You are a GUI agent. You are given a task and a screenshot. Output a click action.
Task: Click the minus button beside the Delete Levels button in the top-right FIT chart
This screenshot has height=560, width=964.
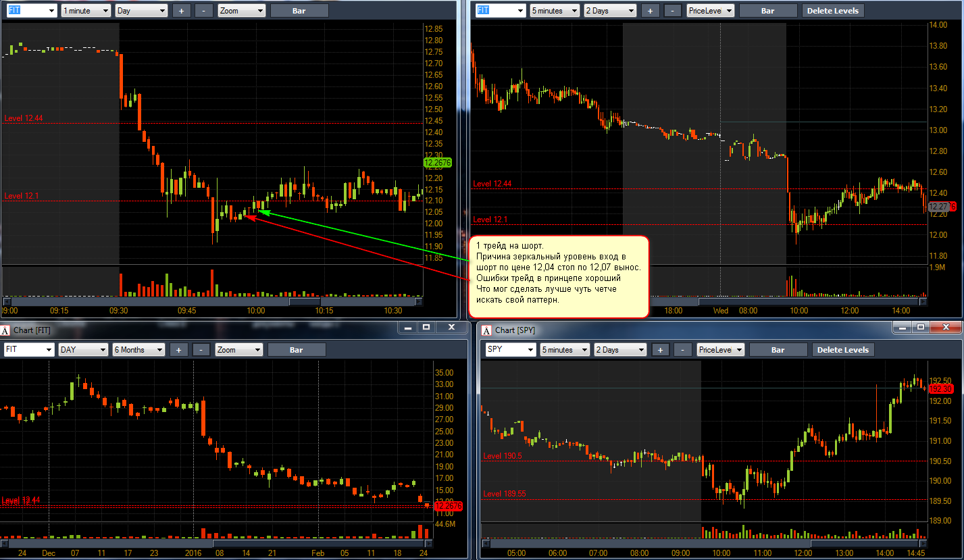point(673,11)
